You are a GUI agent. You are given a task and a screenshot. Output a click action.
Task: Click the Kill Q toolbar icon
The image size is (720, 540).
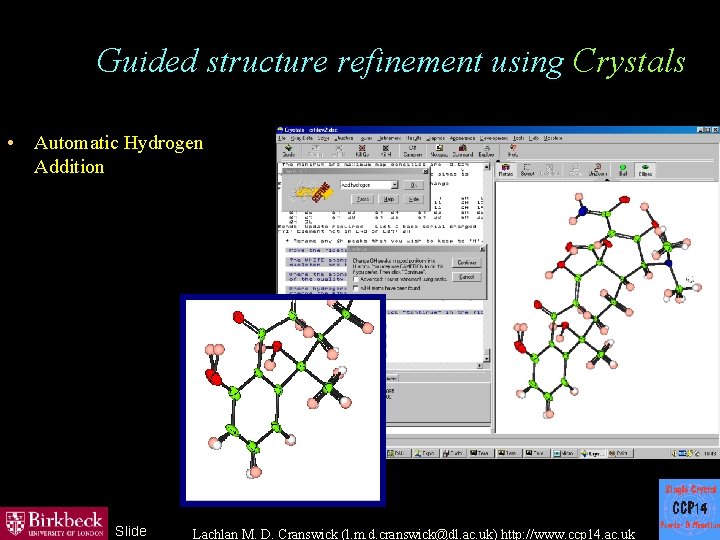point(362,150)
